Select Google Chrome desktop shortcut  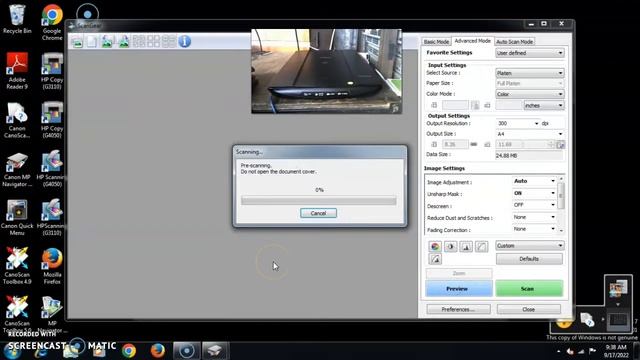click(52, 22)
